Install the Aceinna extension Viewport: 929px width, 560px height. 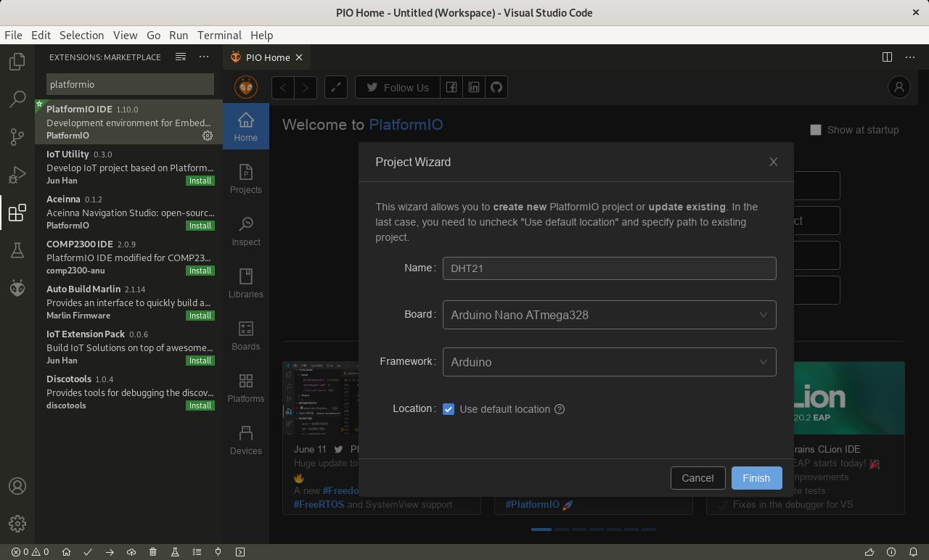click(200, 226)
